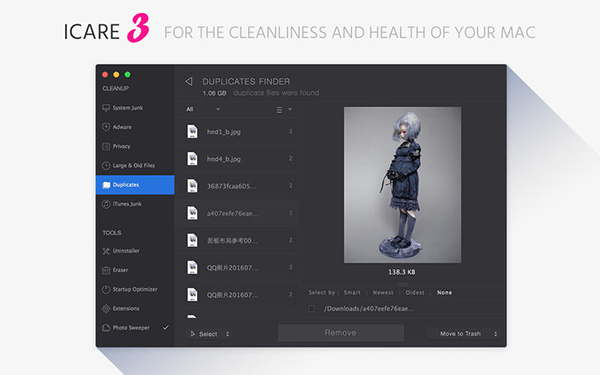600x375 pixels.
Task: Click the back arrow beside Duplicates Finder
Action: coord(189,81)
